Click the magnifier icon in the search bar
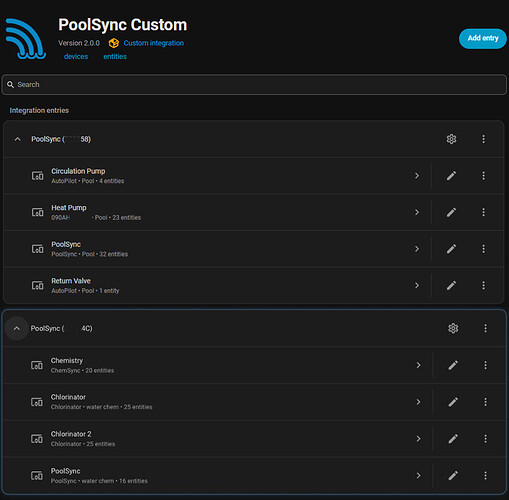 11,85
